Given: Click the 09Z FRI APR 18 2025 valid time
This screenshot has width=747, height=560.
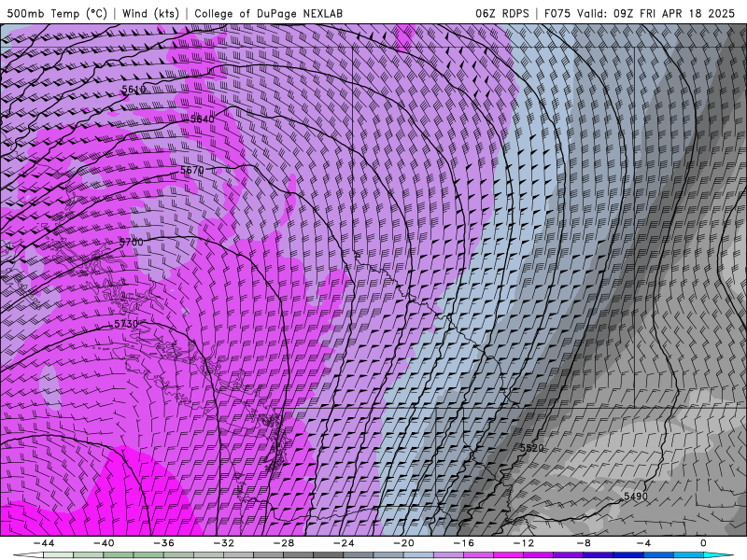Looking at the screenshot, I should pyautogui.click(x=674, y=13).
